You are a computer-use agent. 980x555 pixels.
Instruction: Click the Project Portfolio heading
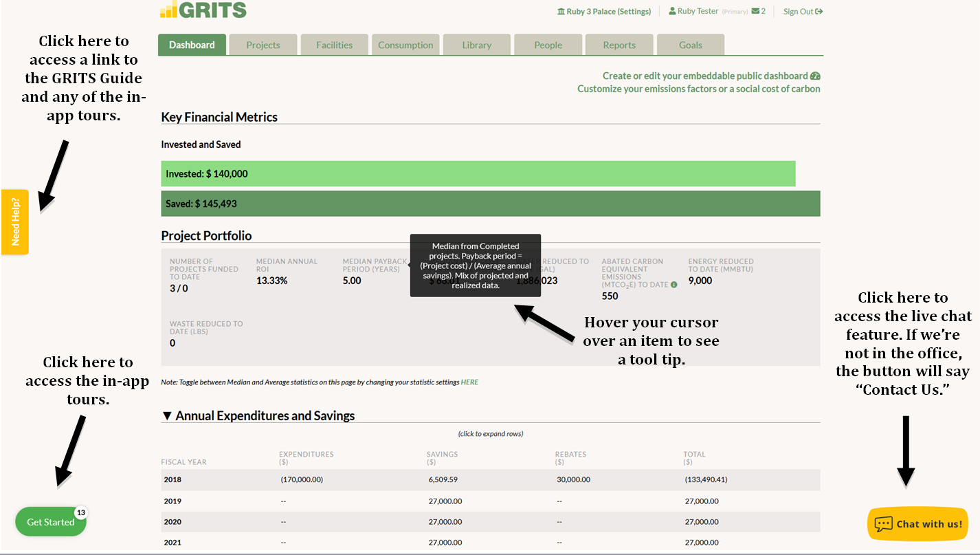point(206,236)
